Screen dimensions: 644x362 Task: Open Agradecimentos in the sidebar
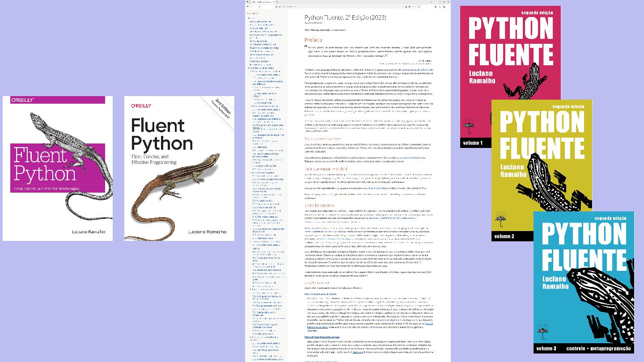pyautogui.click(x=257, y=58)
